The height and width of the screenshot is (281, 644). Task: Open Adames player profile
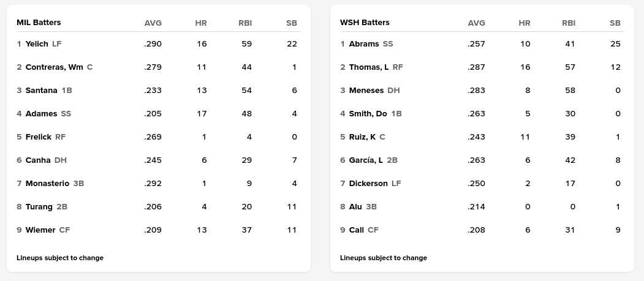(41, 114)
